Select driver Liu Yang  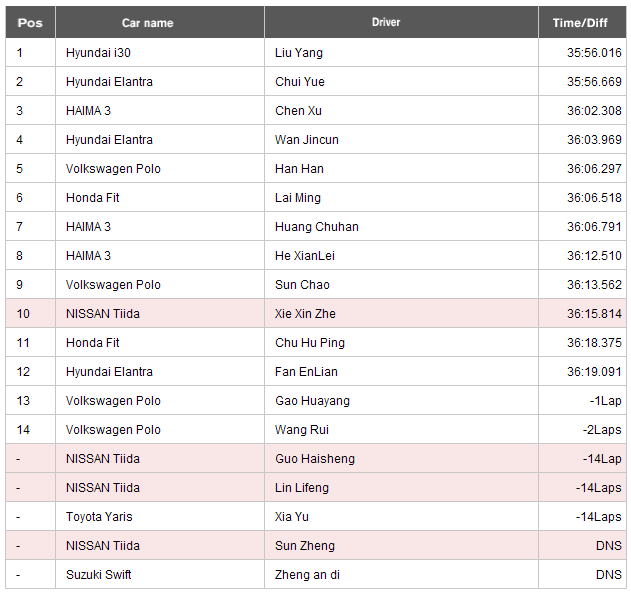click(299, 53)
